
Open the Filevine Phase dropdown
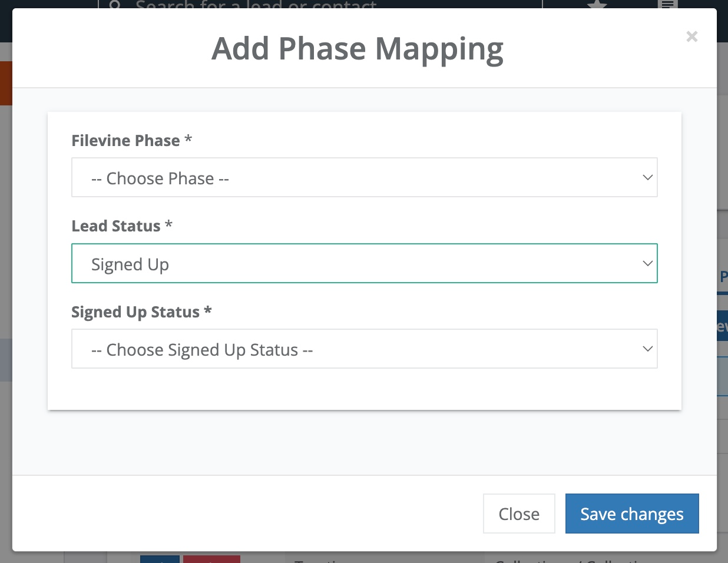(364, 177)
